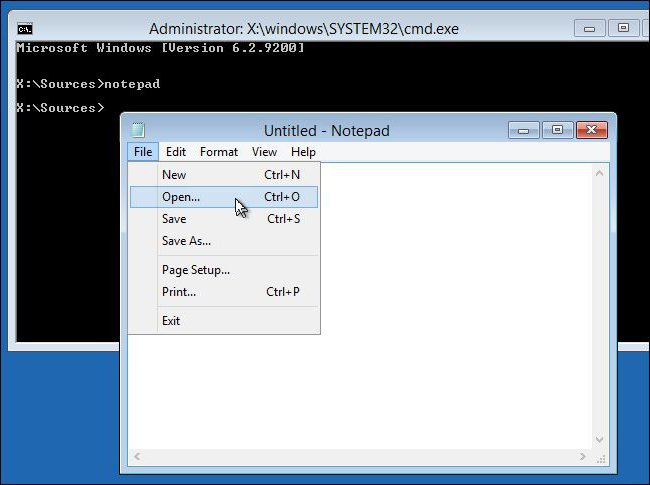Open Page Setup... from File menu

[224, 270]
